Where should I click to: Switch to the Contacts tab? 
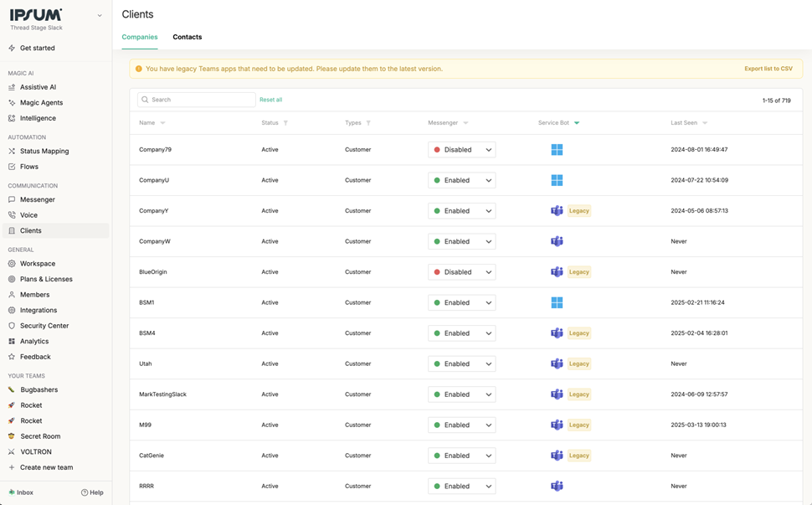point(187,37)
